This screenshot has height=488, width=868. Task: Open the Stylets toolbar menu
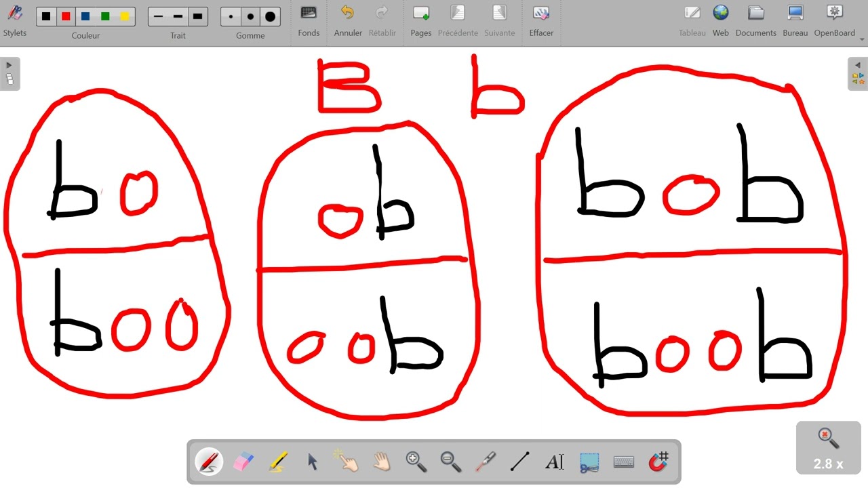(14, 20)
